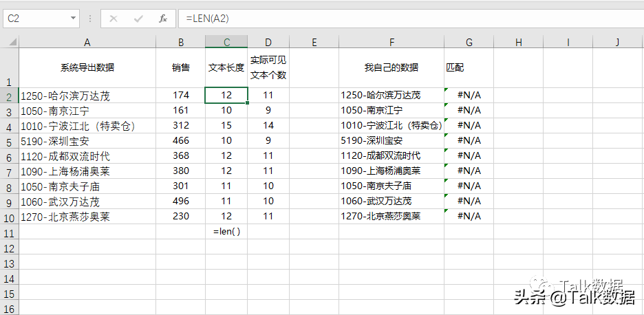Click the 实际可见文本个数 header cell

268,68
